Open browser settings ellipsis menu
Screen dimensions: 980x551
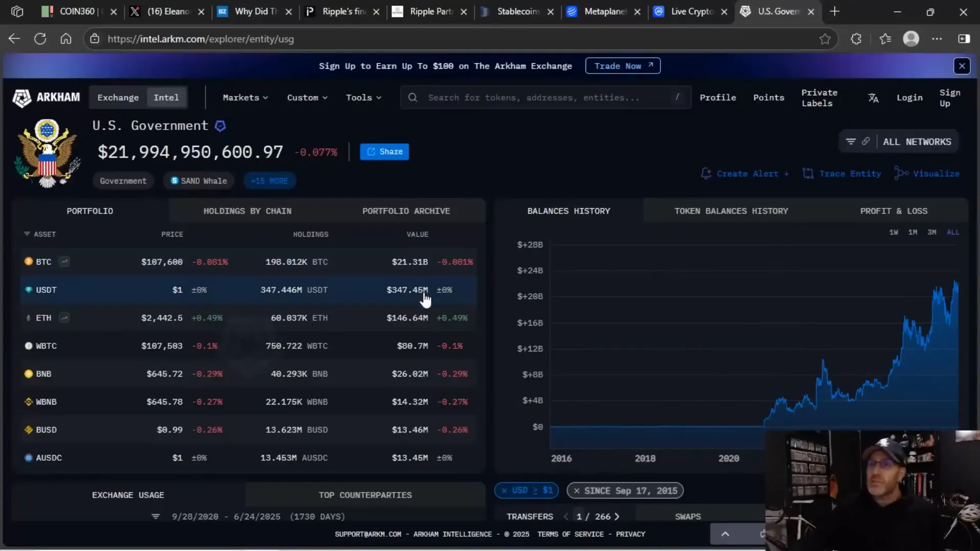(937, 39)
